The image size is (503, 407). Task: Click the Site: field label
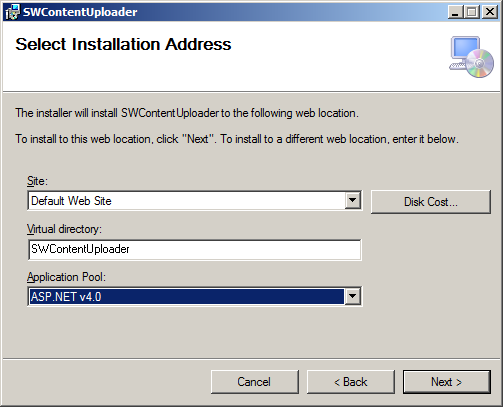click(x=37, y=181)
